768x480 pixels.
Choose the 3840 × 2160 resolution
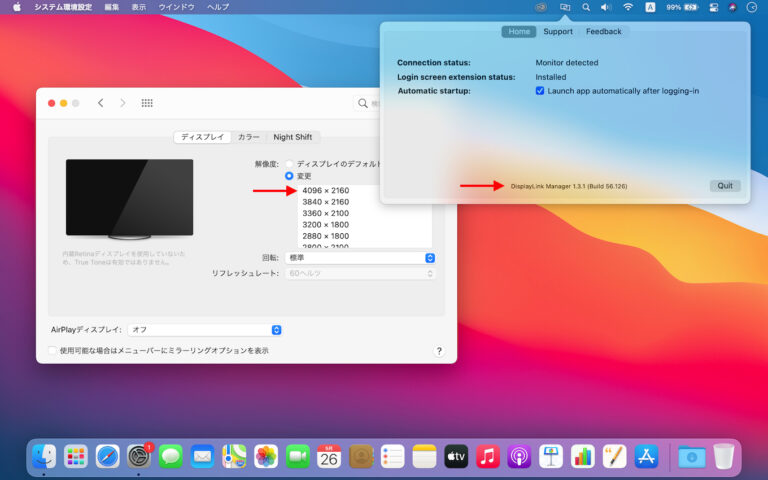[325, 201]
